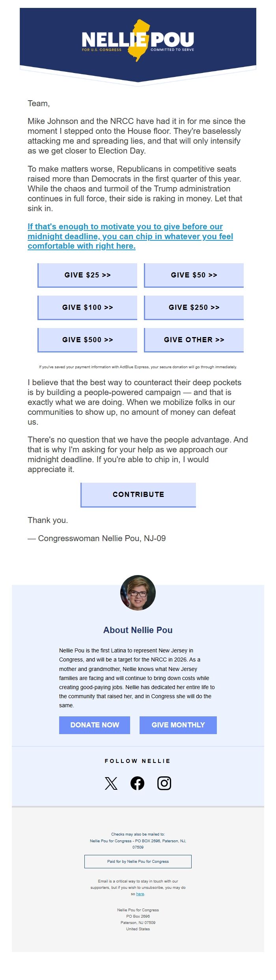This screenshot has height=980, width=276.
Task: Select the About Nellie Pou heading
Action: click(138, 630)
